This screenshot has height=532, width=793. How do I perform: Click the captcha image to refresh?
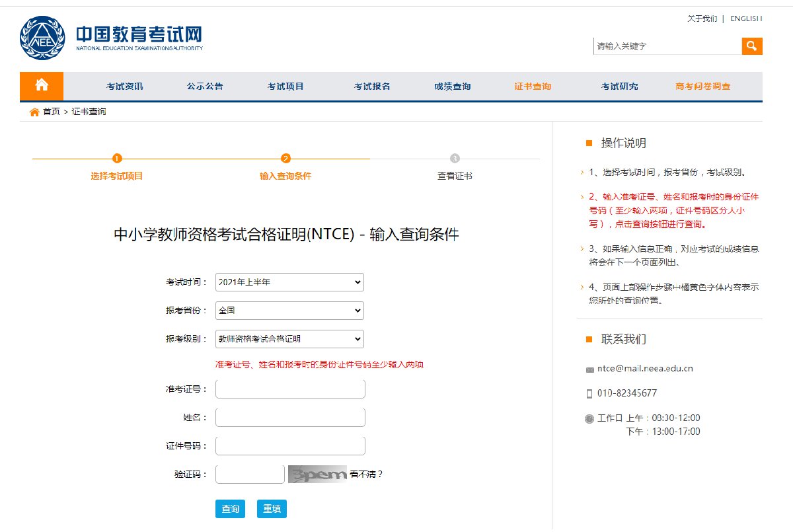[317, 474]
